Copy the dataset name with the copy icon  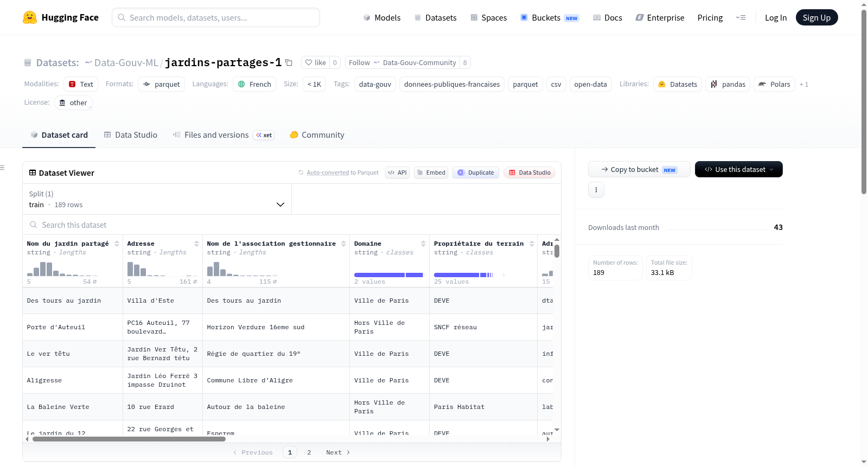(x=289, y=62)
